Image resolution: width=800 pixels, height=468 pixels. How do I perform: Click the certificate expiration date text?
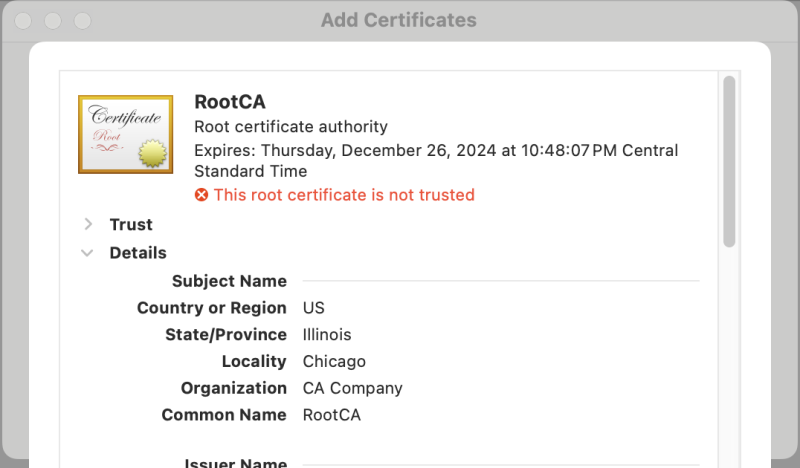tap(436, 151)
